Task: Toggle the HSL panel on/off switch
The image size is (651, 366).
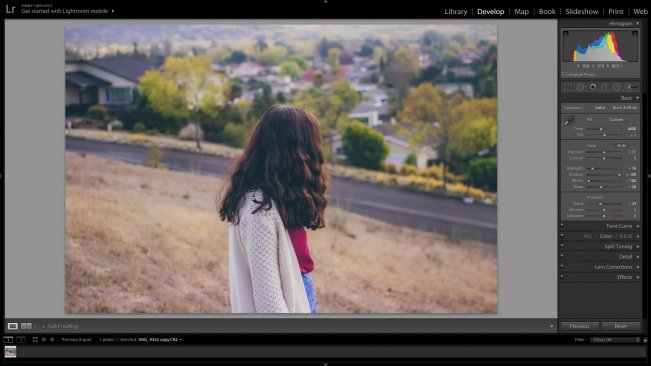Action: pyautogui.click(x=562, y=236)
